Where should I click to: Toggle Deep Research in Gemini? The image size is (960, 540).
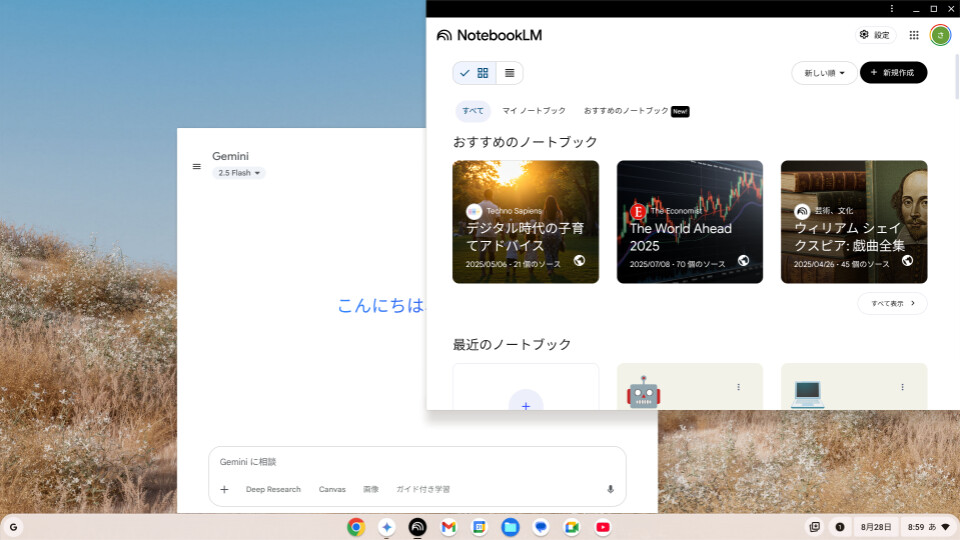pyautogui.click(x=273, y=489)
